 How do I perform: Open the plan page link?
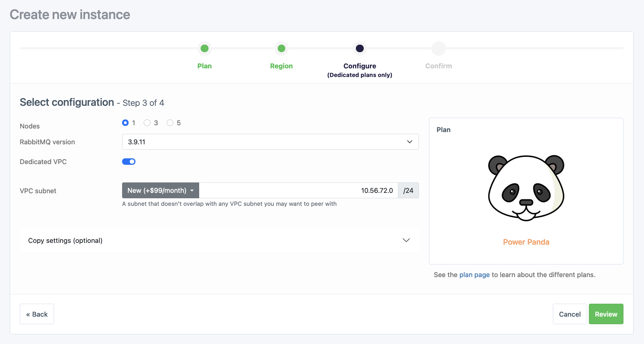474,275
